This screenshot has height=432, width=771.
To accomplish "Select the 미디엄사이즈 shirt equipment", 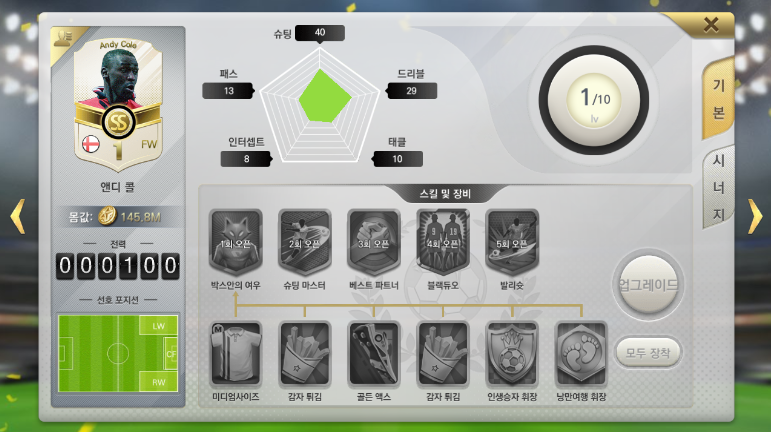I will tap(236, 354).
